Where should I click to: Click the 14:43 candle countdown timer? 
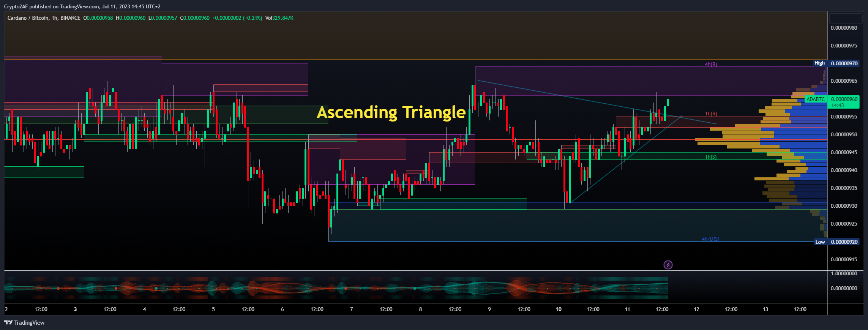(x=838, y=105)
